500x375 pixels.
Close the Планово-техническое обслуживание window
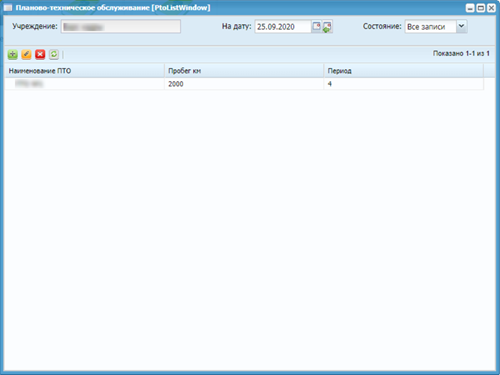pyautogui.click(x=491, y=8)
